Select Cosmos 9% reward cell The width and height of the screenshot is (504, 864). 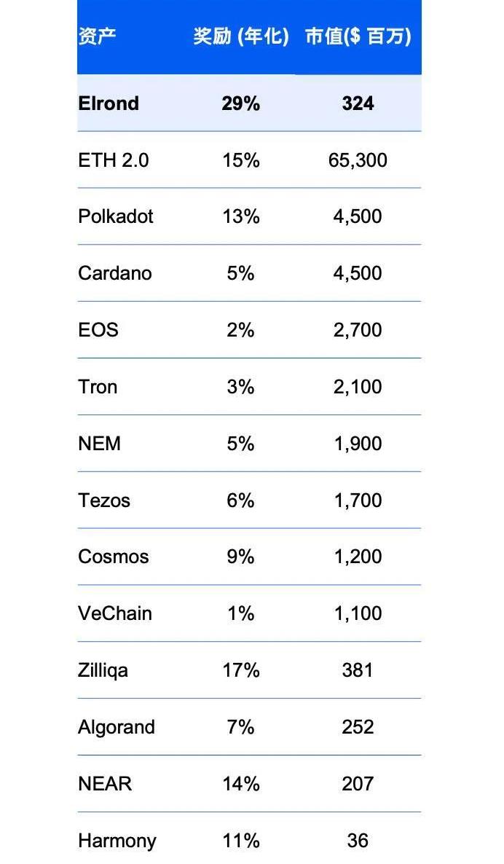pyautogui.click(x=240, y=557)
